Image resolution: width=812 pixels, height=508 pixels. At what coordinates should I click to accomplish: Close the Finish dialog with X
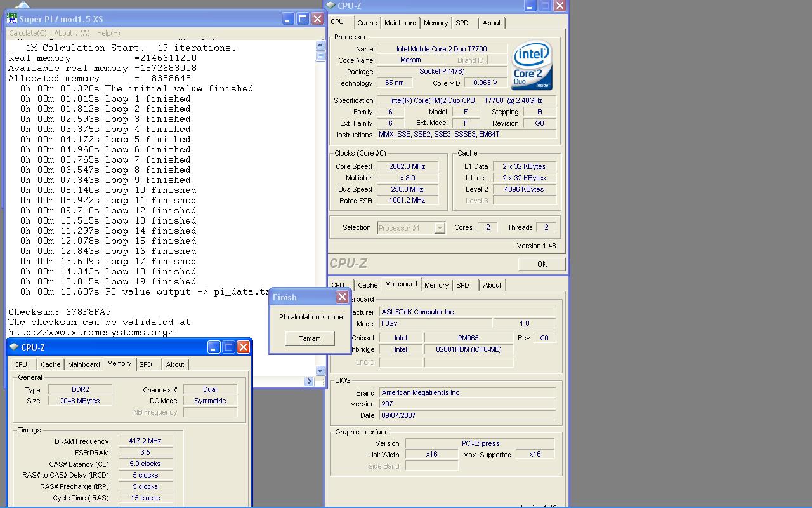tap(342, 297)
